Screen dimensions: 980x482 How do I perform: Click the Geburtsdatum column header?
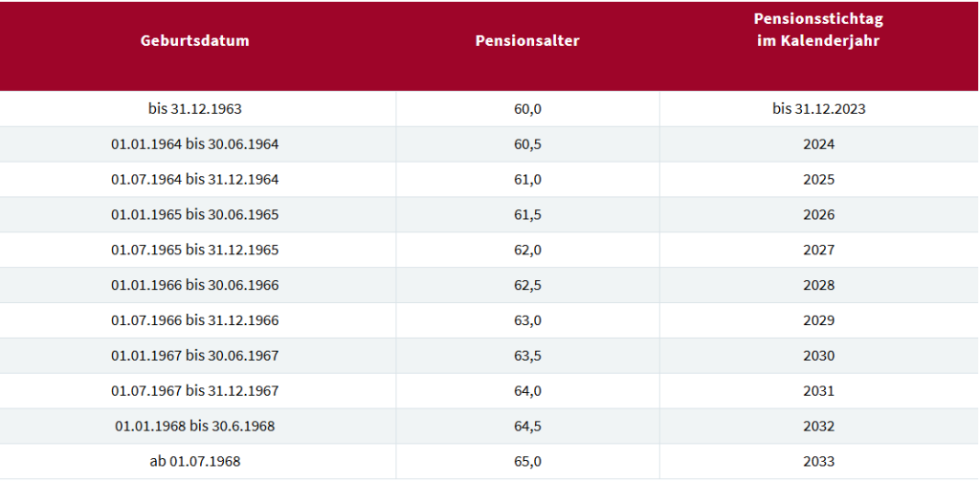(x=194, y=41)
